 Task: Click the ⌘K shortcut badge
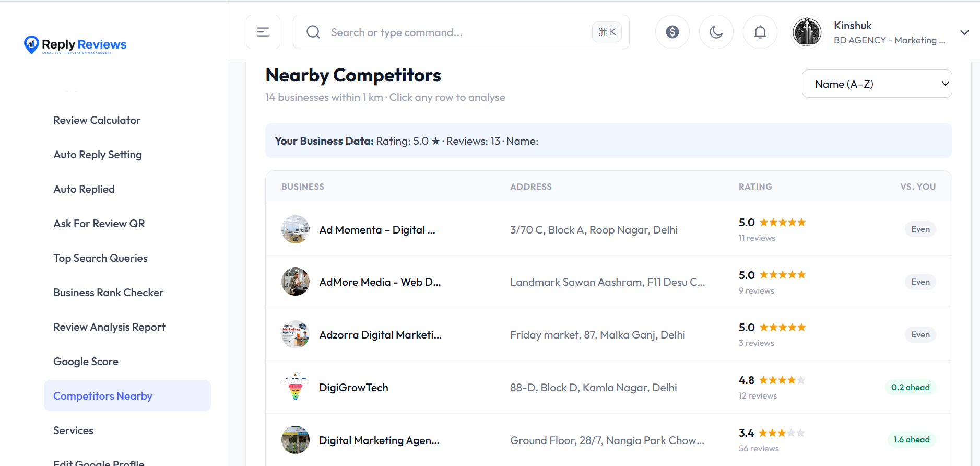tap(607, 32)
